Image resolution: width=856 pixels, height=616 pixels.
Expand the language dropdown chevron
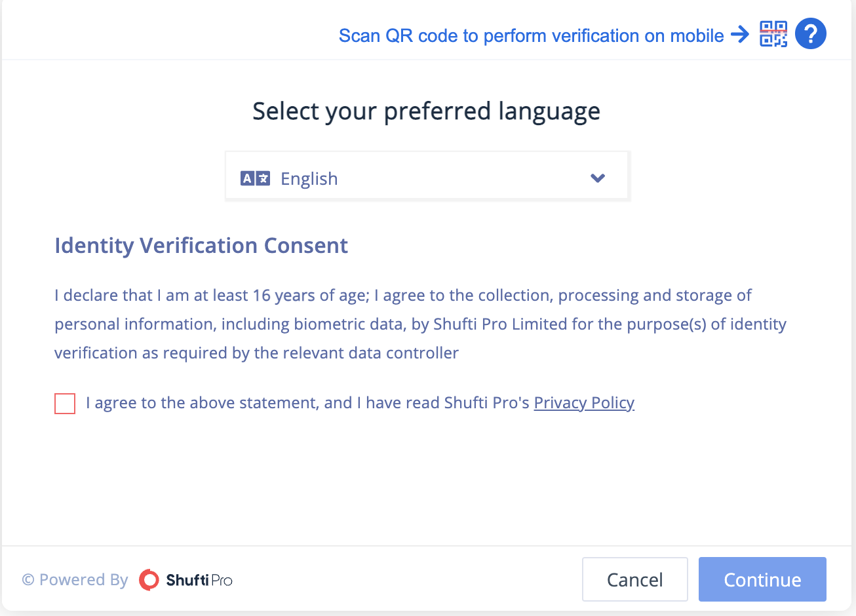(x=598, y=178)
